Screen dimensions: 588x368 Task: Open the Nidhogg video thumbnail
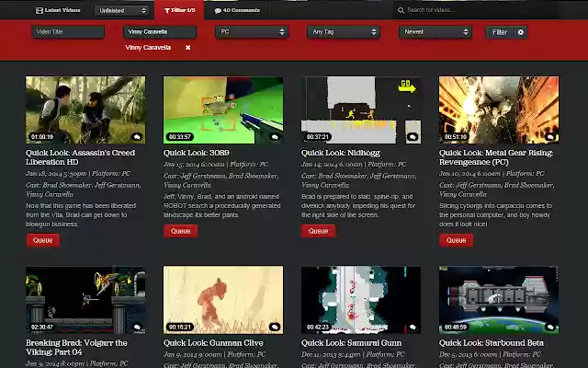pos(361,109)
